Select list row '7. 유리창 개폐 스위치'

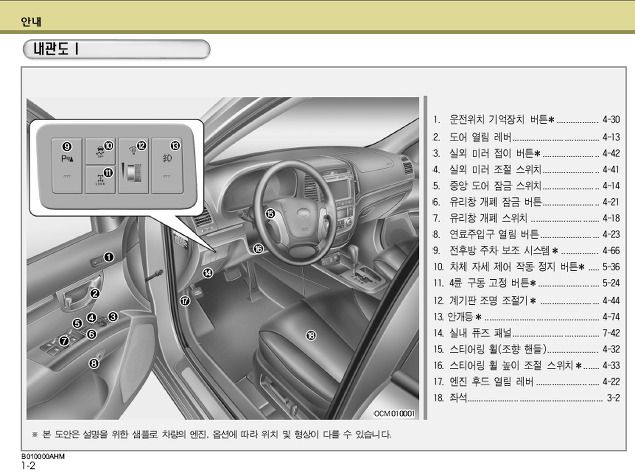(x=526, y=218)
